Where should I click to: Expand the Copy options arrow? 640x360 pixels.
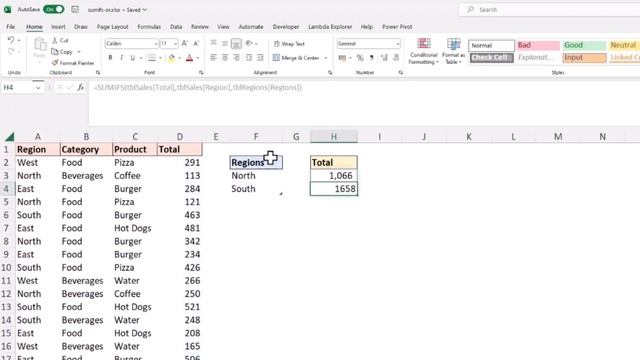(79, 52)
